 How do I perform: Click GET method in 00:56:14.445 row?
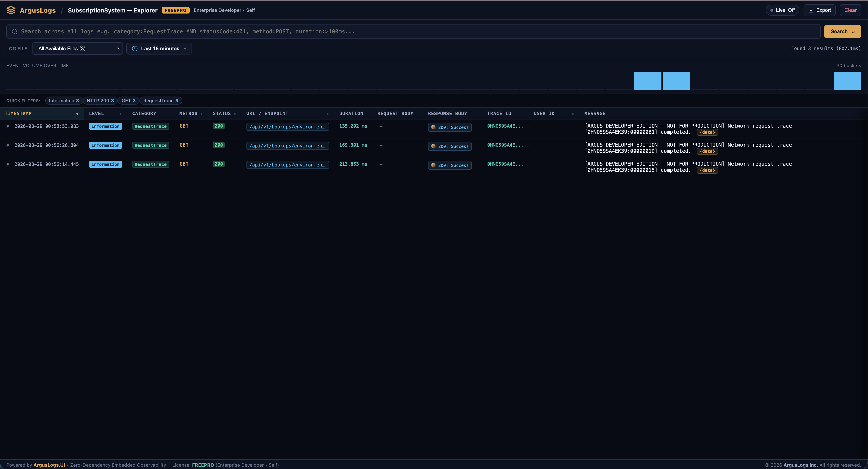click(x=184, y=164)
